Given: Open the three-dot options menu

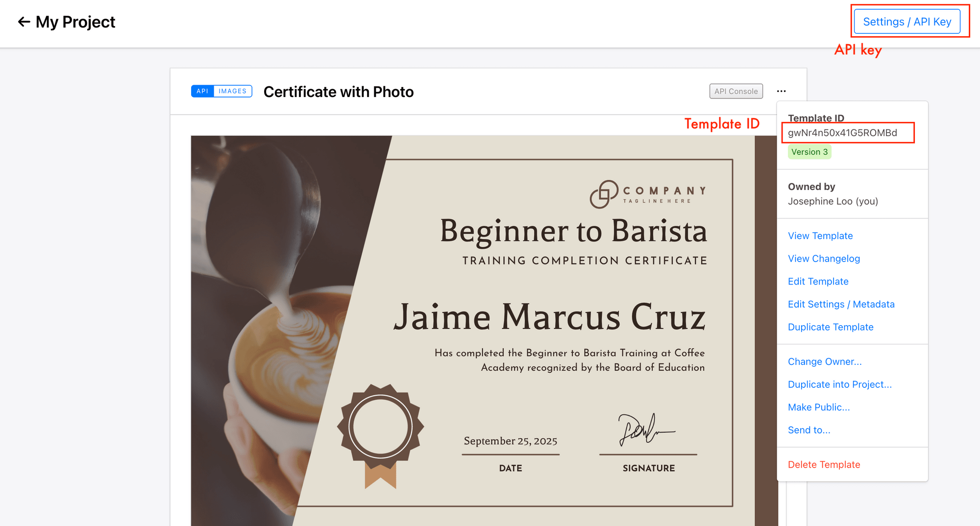Looking at the screenshot, I should point(782,91).
